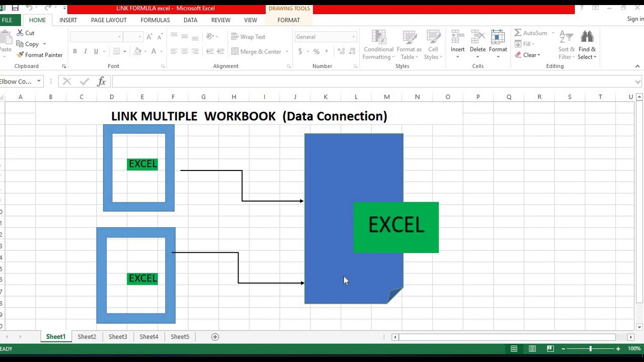
Task: Toggle Bold formatting
Action: [75, 51]
